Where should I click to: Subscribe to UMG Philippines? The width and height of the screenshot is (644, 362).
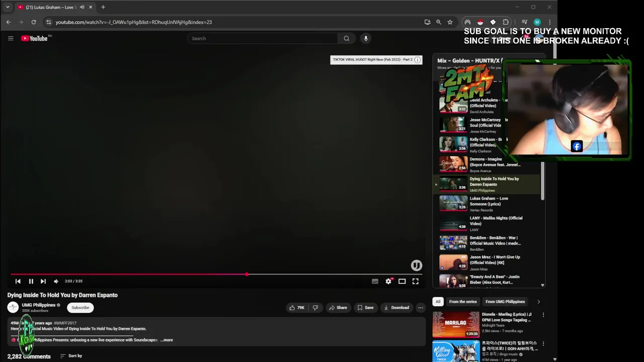[x=80, y=308]
